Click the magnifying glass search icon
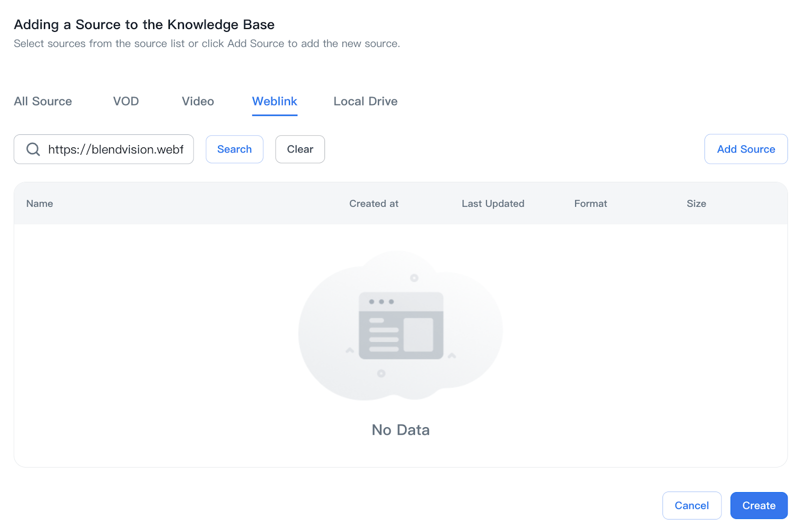This screenshot has width=800, height=532. point(33,149)
